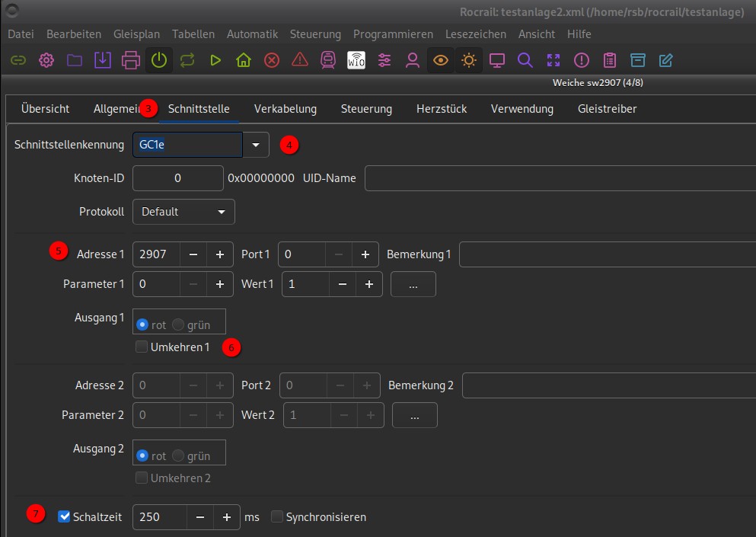Decrease Schaltzeit with the minus button
The image size is (756, 537).
coord(199,517)
